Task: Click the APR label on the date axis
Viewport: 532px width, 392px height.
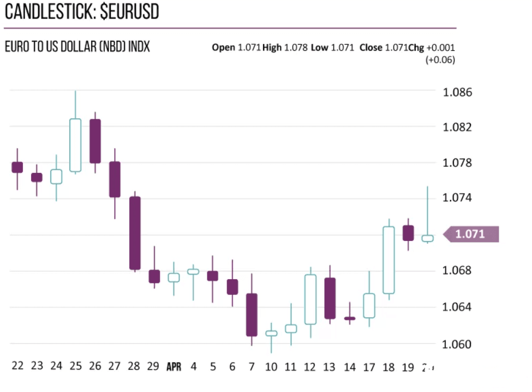Action: [174, 367]
